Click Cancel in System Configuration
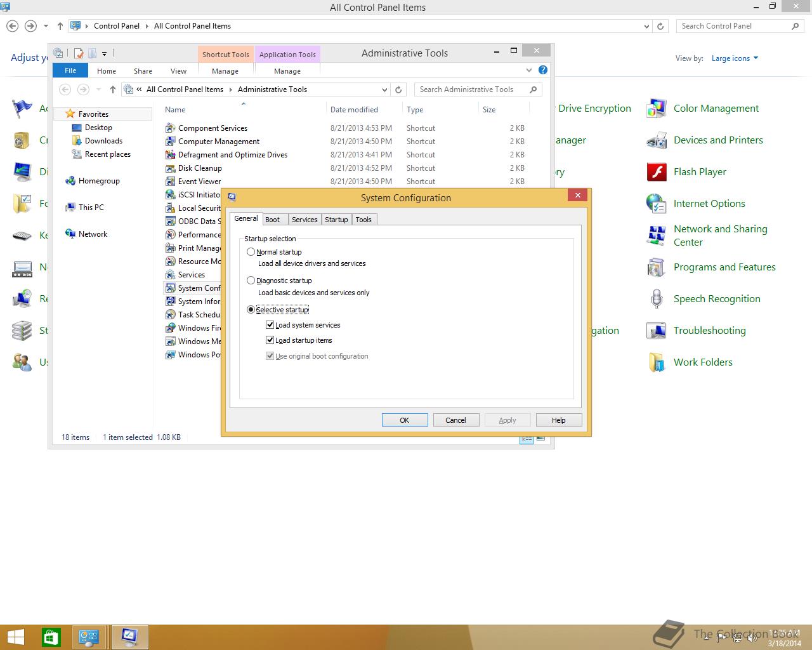 (455, 420)
